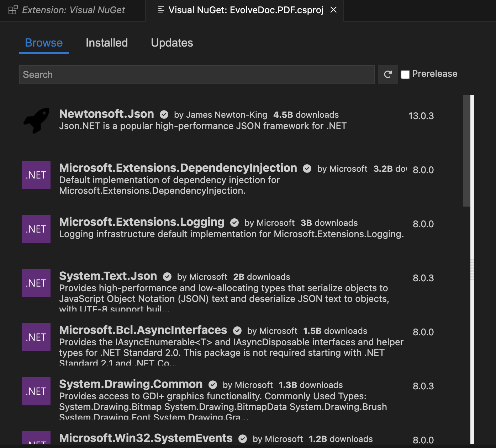Click verified badge of Microsoft.Win32.SystemEvents
The width and height of the screenshot is (496, 448).
coord(243,439)
